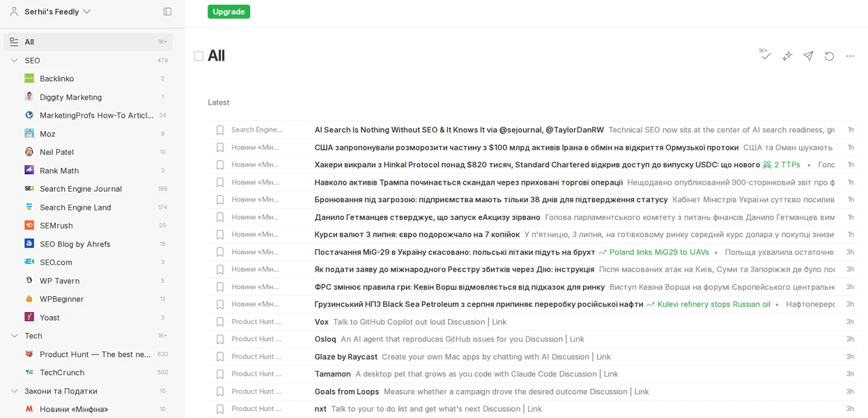Open the Search Engine Land feed icon
This screenshot has width=868, height=418.
pyautogui.click(x=29, y=207)
